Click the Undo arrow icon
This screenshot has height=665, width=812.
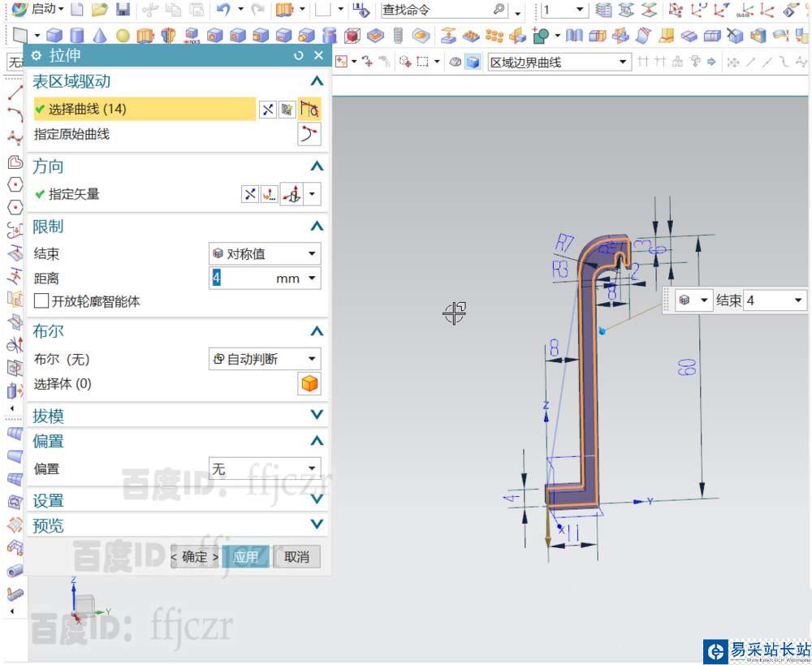222,10
